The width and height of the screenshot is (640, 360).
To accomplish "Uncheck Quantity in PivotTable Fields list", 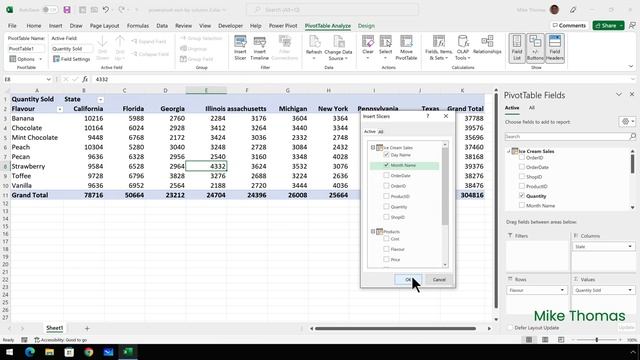I will pos(522,196).
